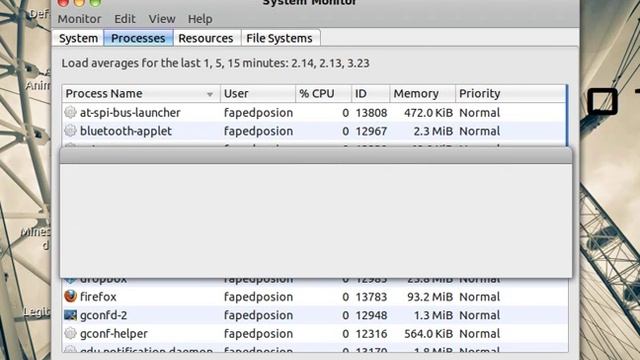Open the Edit menu
Image resolution: width=640 pixels, height=360 pixels.
pos(124,19)
